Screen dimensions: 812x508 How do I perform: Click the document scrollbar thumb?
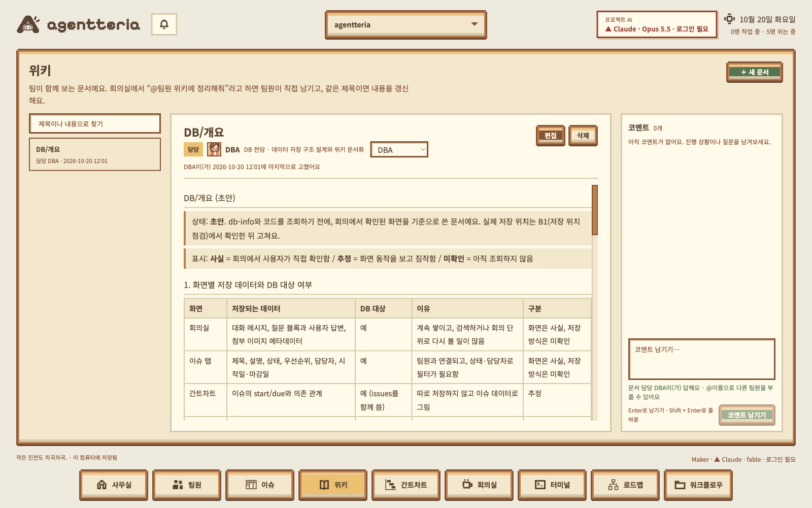[595, 210]
